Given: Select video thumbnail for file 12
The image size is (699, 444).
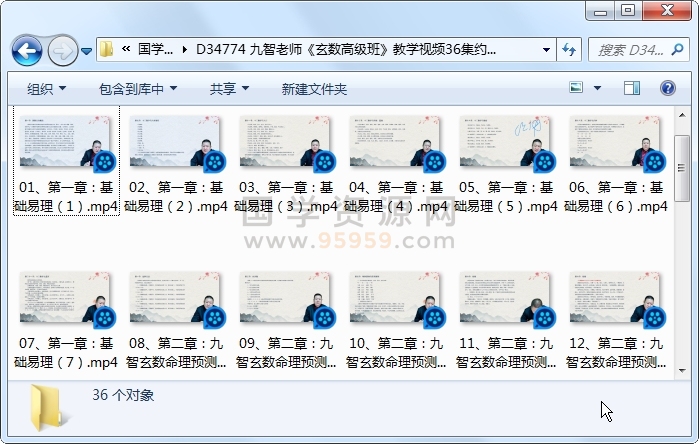Looking at the screenshot, I should tap(616, 298).
